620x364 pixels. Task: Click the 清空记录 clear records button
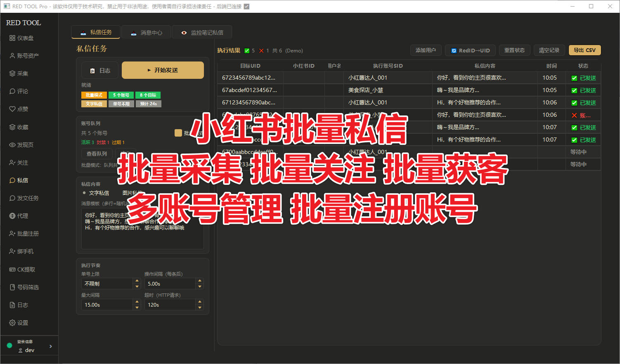pos(549,50)
